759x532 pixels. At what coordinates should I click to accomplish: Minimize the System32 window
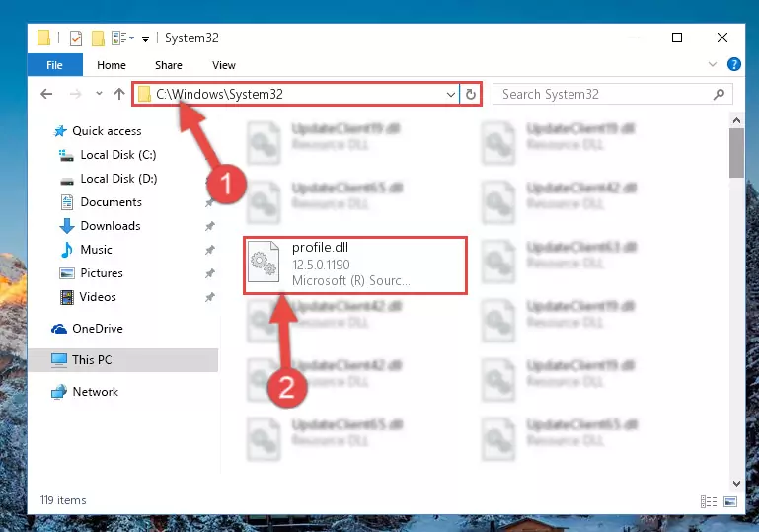click(x=633, y=38)
